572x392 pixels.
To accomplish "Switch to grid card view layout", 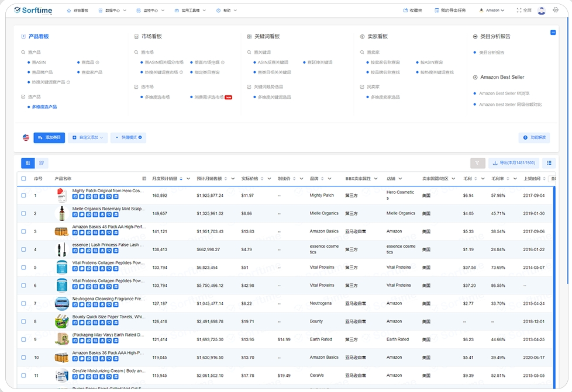I will (x=42, y=163).
